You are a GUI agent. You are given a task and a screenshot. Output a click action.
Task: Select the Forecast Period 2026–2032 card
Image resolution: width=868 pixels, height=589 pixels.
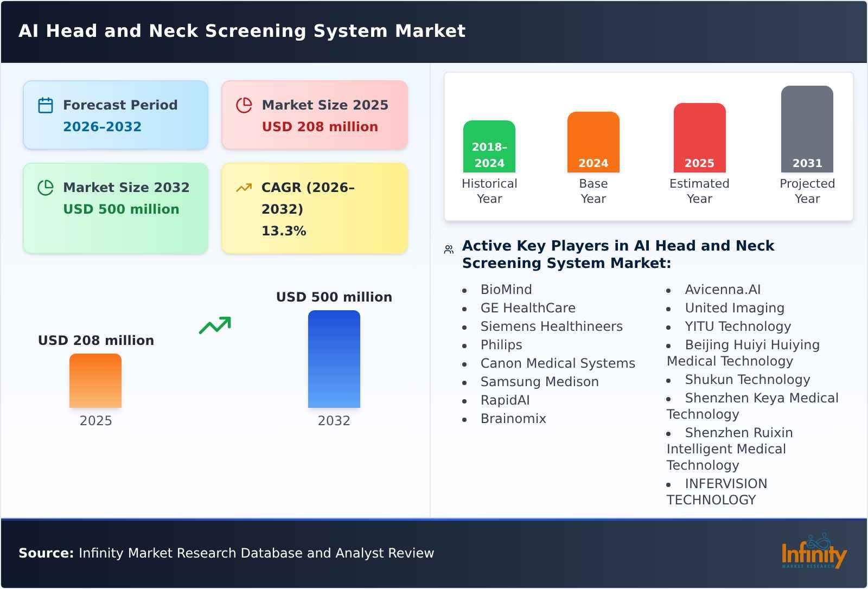(116, 115)
